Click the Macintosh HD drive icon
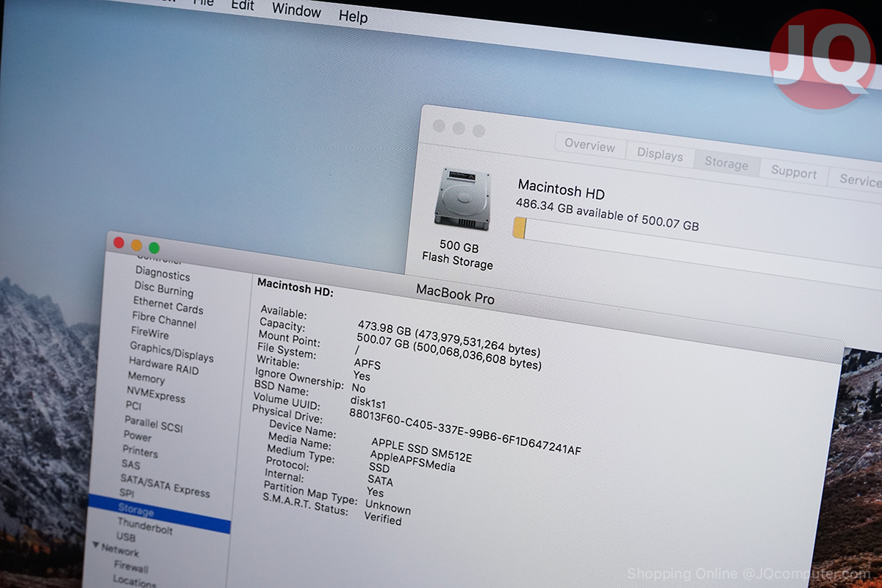Viewport: 882px width, 588px height. [x=462, y=198]
